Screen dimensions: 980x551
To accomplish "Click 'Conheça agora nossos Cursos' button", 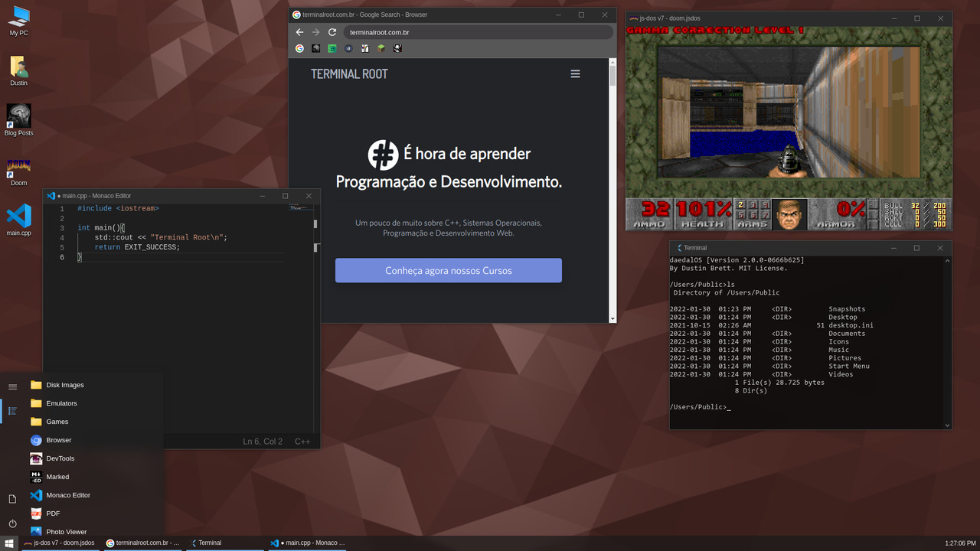I will [449, 270].
